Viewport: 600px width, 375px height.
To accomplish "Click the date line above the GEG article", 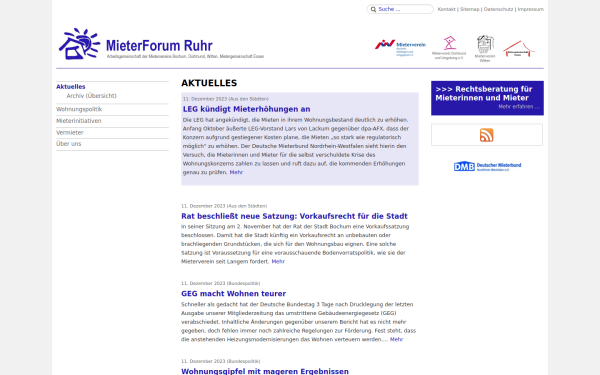I will point(220,284).
